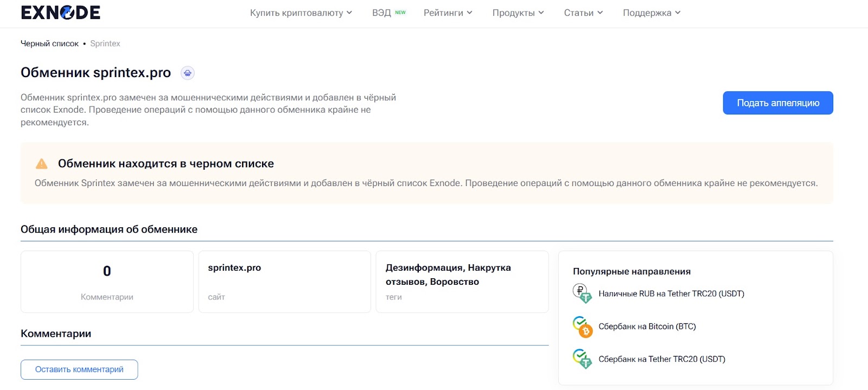The width and height of the screenshot is (868, 390).
Task: Click the sprintex.pro site card text
Action: 234,267
